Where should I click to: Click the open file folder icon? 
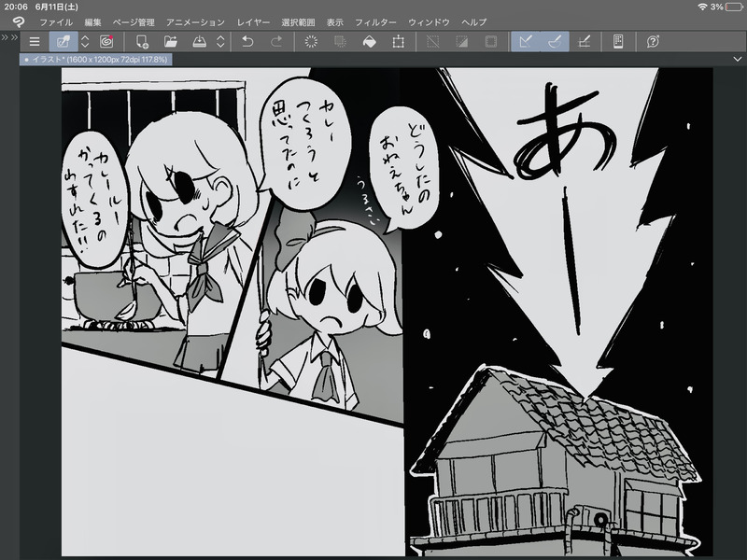(171, 41)
